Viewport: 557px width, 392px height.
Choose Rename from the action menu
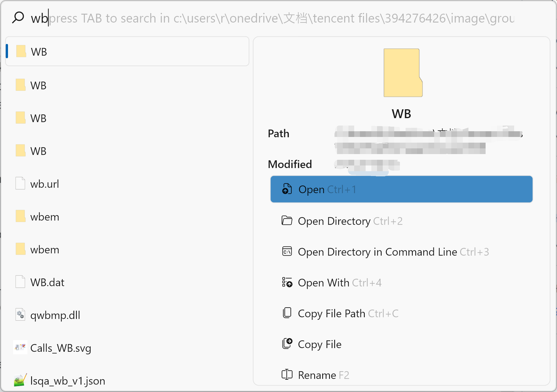tap(318, 375)
